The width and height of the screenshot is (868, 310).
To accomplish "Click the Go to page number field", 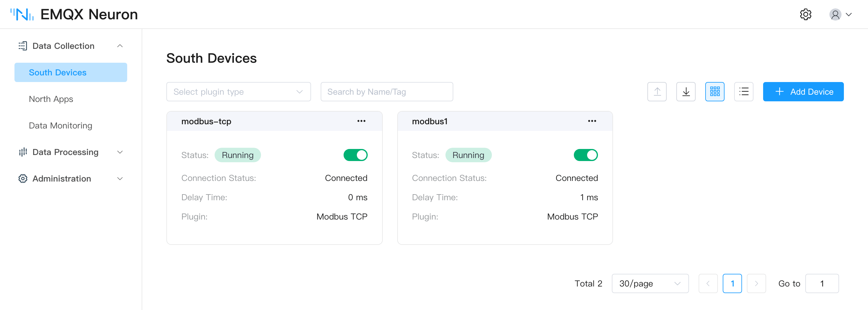I will (x=822, y=284).
